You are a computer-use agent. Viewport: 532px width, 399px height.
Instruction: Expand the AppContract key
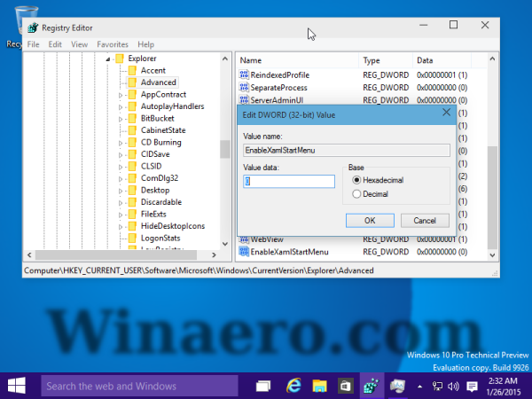[x=121, y=96]
